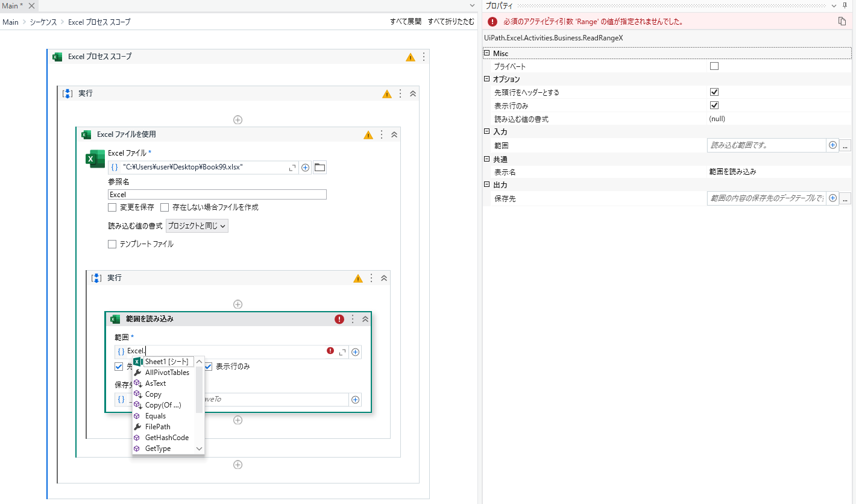The width and height of the screenshot is (856, 504).
Task: Open expression editor for Excel file path
Action: pos(294,168)
